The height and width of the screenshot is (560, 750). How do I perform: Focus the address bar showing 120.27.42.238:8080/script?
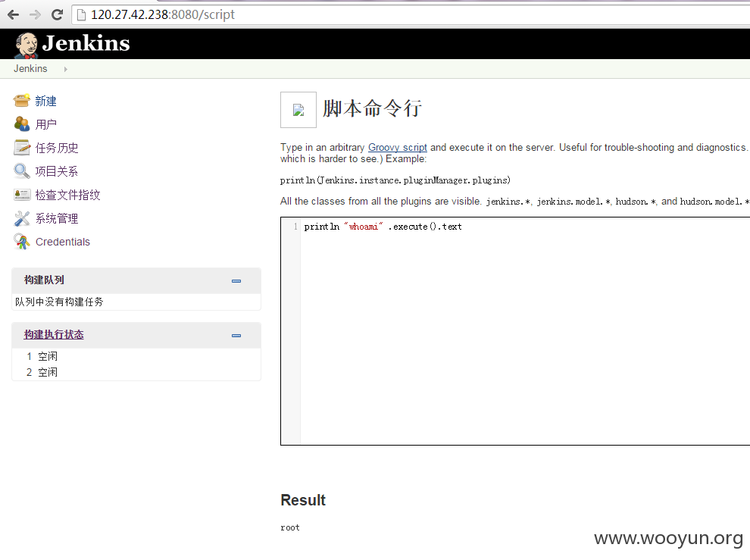411,15
